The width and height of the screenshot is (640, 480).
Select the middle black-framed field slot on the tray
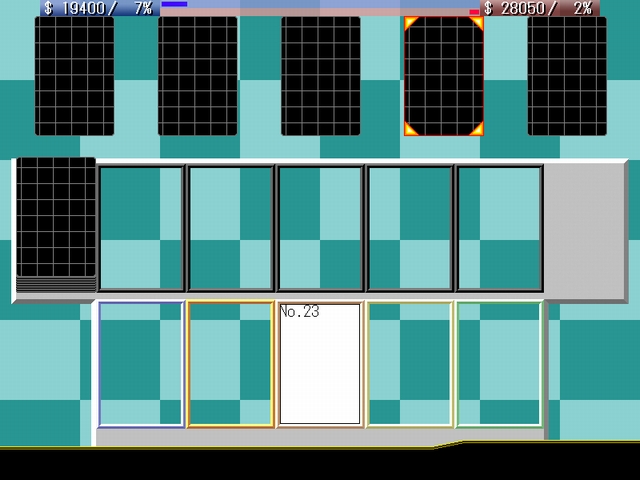320,229
